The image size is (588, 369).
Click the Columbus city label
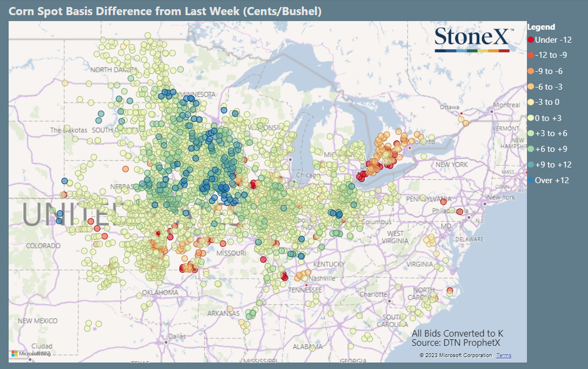pos(377,222)
